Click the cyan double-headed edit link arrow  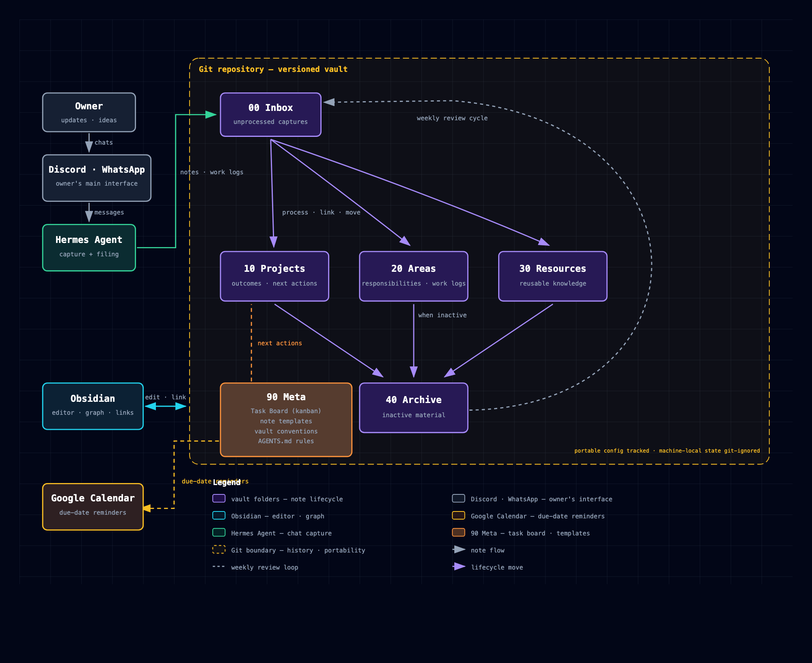tap(166, 406)
